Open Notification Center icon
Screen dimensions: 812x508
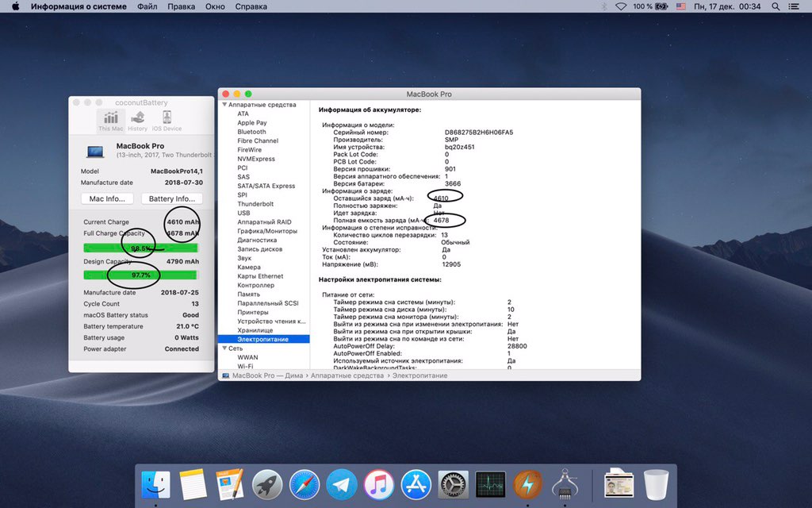pyautogui.click(x=793, y=6)
